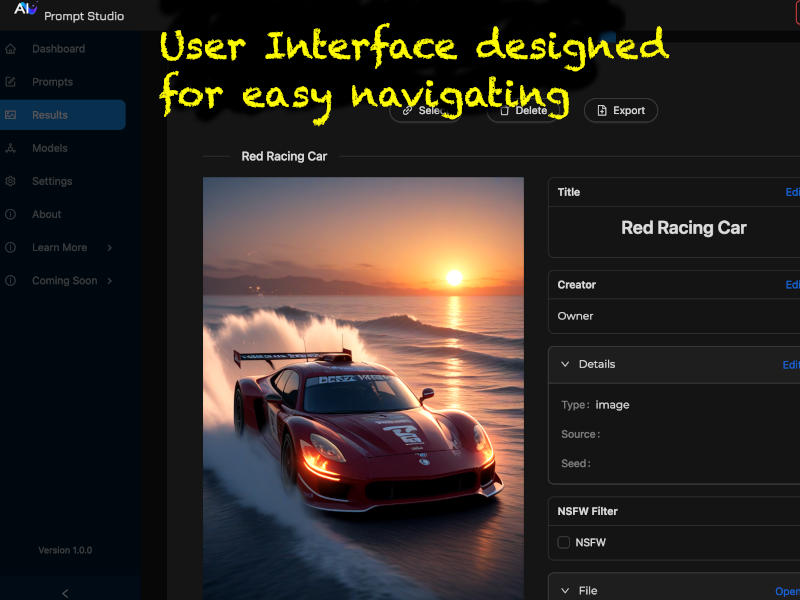The width and height of the screenshot is (800, 600).
Task: Click the Settings gear icon in sidebar
Action: click(11, 181)
